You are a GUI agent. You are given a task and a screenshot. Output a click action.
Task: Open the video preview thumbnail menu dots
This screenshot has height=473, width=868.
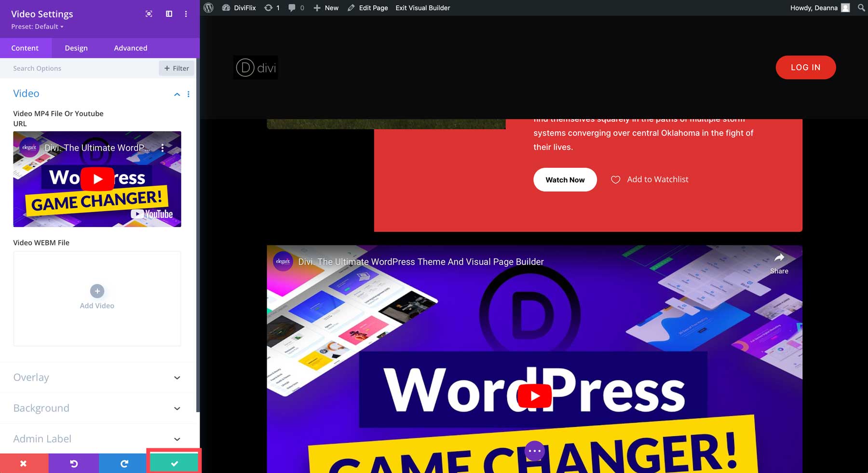coord(163,148)
